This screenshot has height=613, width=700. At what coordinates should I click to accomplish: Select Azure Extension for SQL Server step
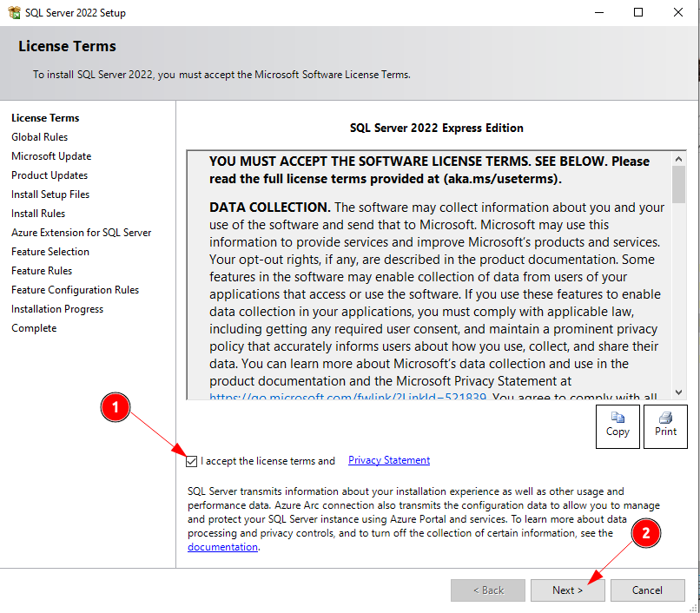pyautogui.click(x=82, y=233)
